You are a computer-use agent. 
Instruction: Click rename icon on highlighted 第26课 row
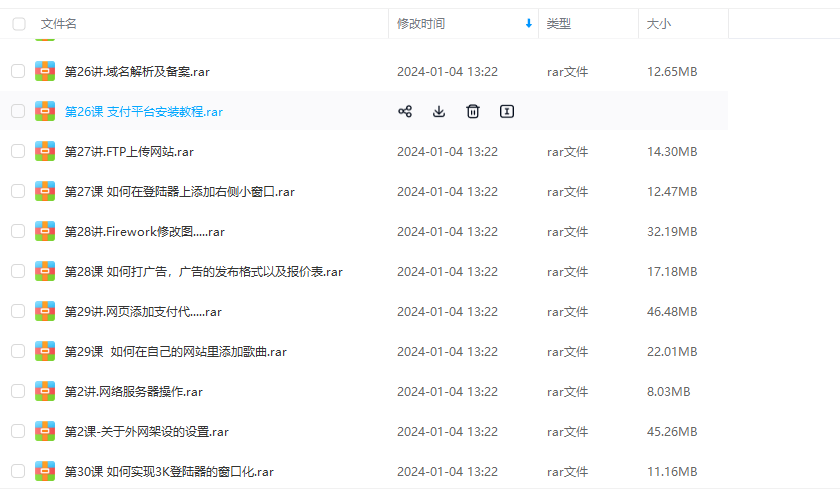point(507,111)
